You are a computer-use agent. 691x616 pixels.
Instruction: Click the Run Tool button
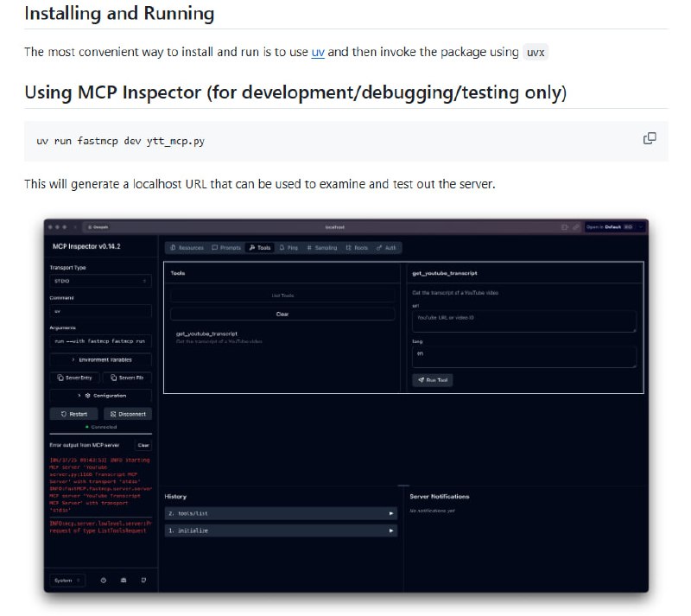(x=432, y=379)
